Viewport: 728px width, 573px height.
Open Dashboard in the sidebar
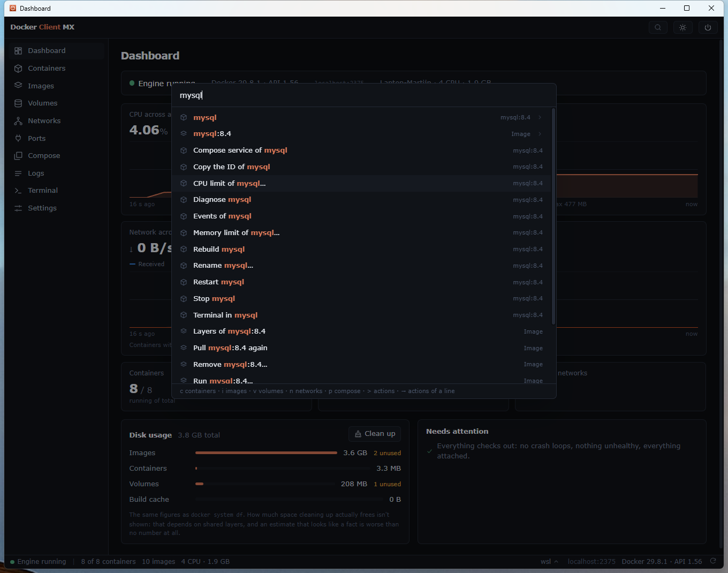pyautogui.click(x=57, y=51)
